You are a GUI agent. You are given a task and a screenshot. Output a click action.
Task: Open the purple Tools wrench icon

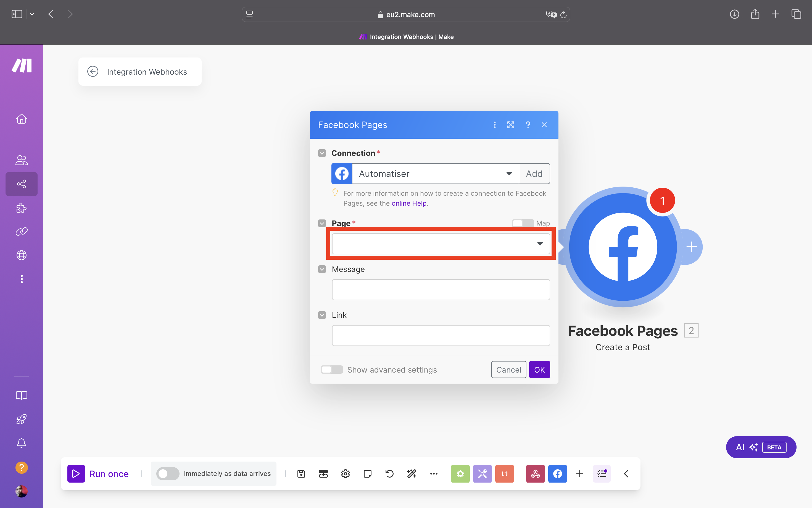482,473
